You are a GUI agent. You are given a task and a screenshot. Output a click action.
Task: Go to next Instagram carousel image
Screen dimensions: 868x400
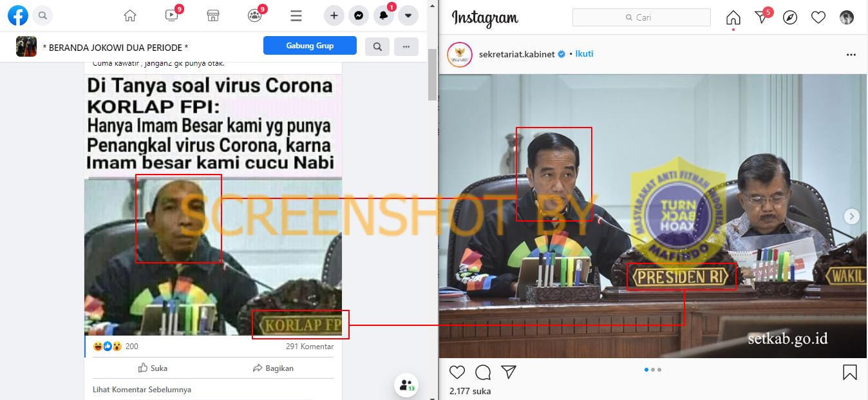[x=852, y=216]
